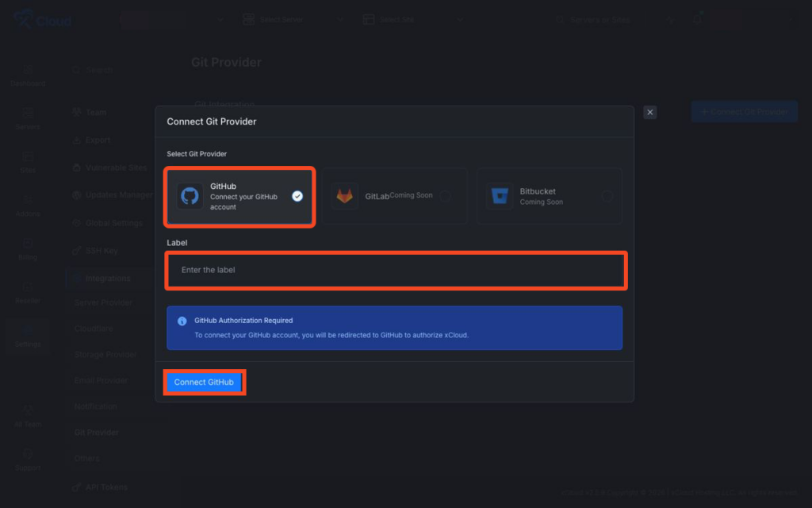Click Bitbucket 'Coming Soon' text

tap(541, 202)
